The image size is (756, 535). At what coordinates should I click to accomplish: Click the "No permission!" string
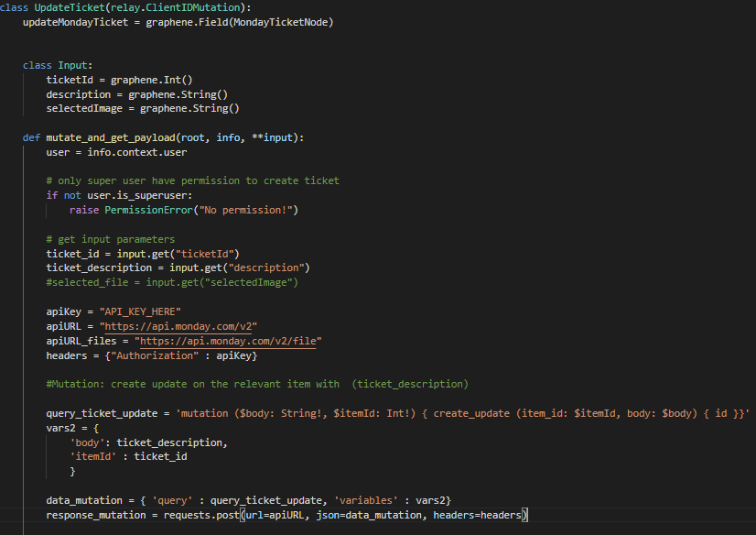(x=245, y=210)
